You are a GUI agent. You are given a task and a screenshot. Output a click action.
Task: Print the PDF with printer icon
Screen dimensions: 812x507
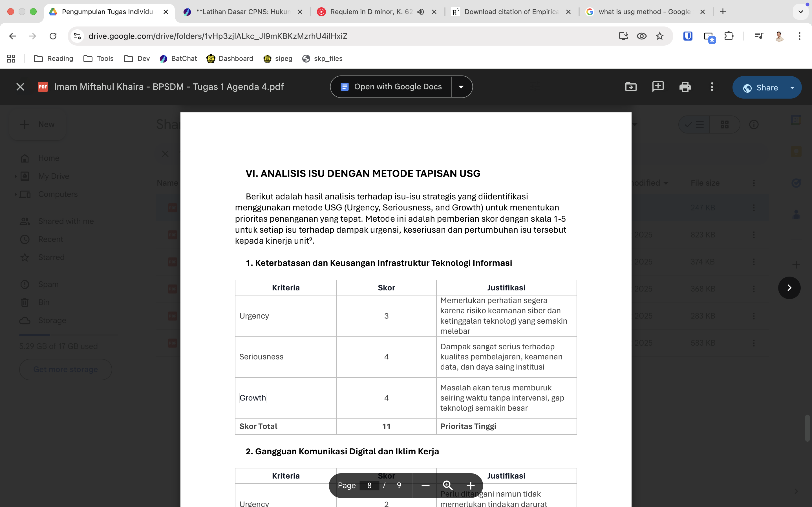coord(685,87)
